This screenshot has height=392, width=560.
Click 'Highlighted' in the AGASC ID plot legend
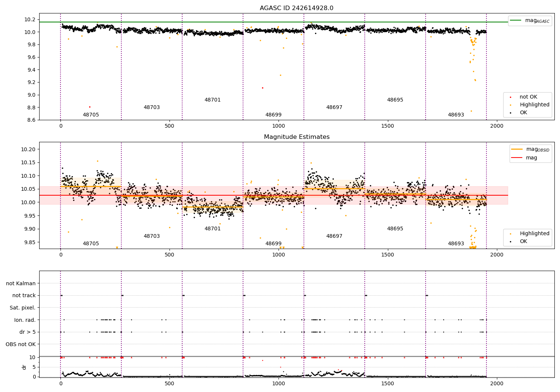tap(530, 105)
